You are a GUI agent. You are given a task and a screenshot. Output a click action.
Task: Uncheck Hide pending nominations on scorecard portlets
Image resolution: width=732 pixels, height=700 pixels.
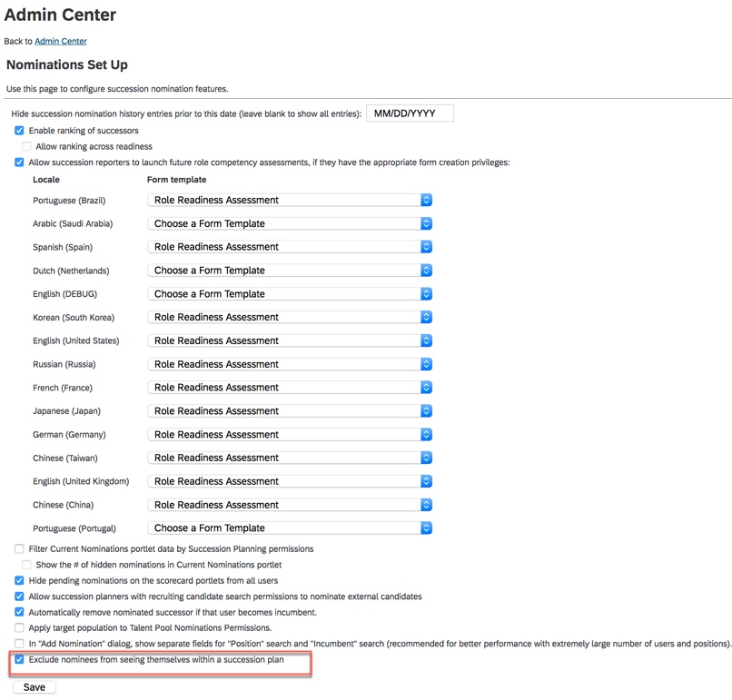19,581
